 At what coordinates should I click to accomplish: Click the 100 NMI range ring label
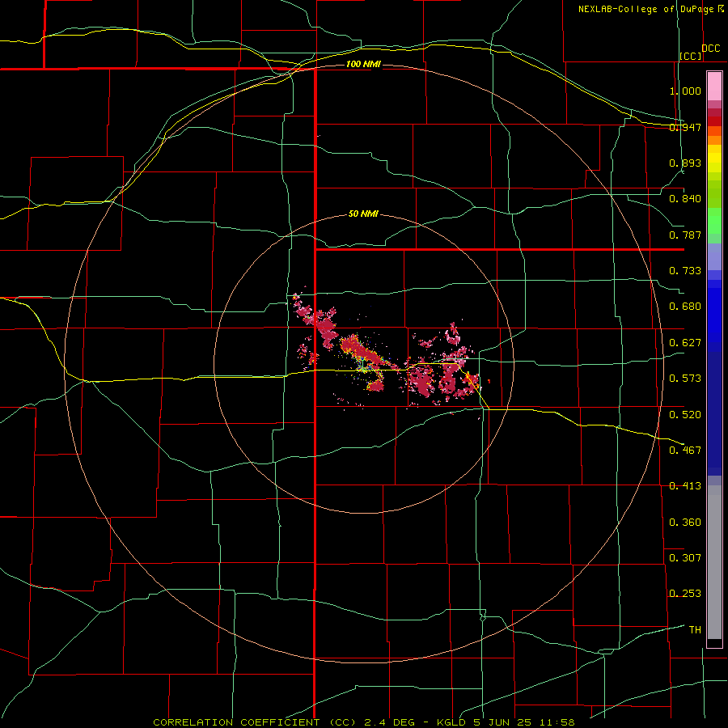pos(363,64)
